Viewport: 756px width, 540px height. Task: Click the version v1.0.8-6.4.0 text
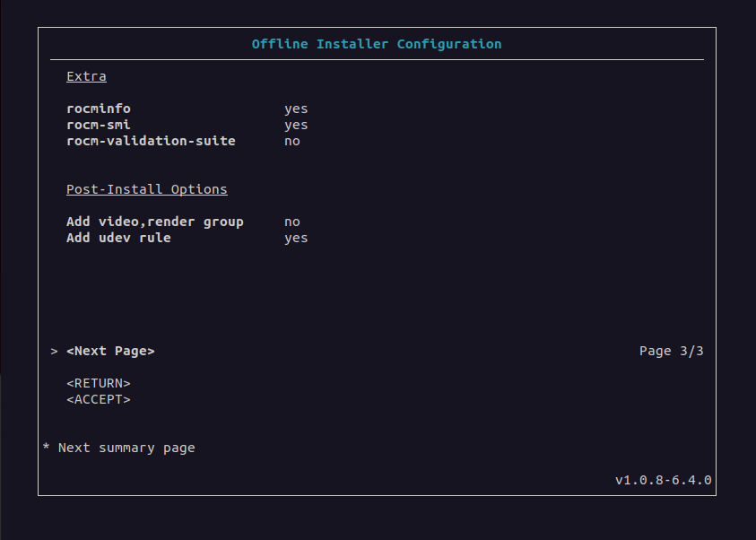click(x=663, y=480)
